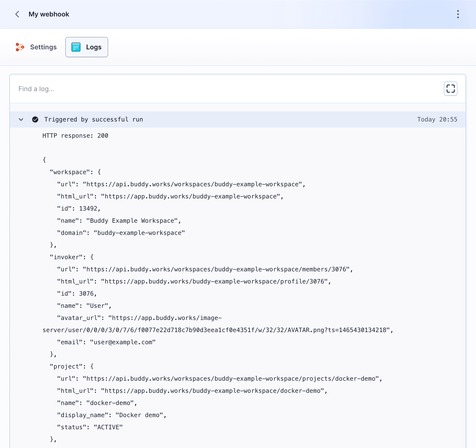Click the '"workspace": {' line
476x448 pixels.
[75, 172]
